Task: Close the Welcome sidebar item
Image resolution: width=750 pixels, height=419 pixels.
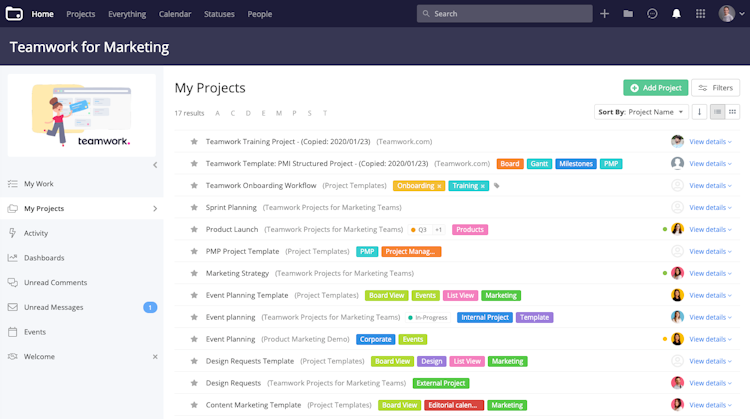Action: pyautogui.click(x=155, y=357)
